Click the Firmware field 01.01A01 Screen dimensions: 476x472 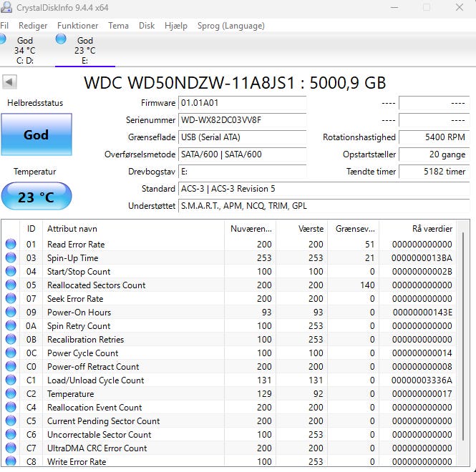click(242, 103)
